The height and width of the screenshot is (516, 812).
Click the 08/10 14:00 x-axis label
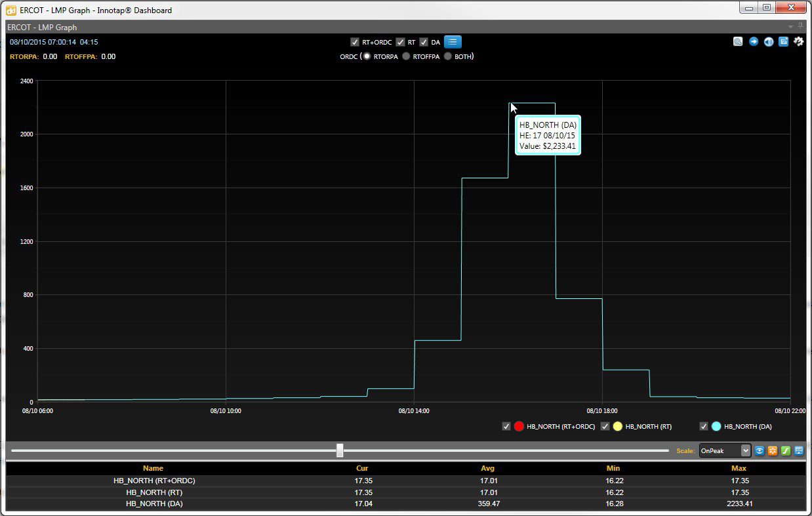pos(415,411)
